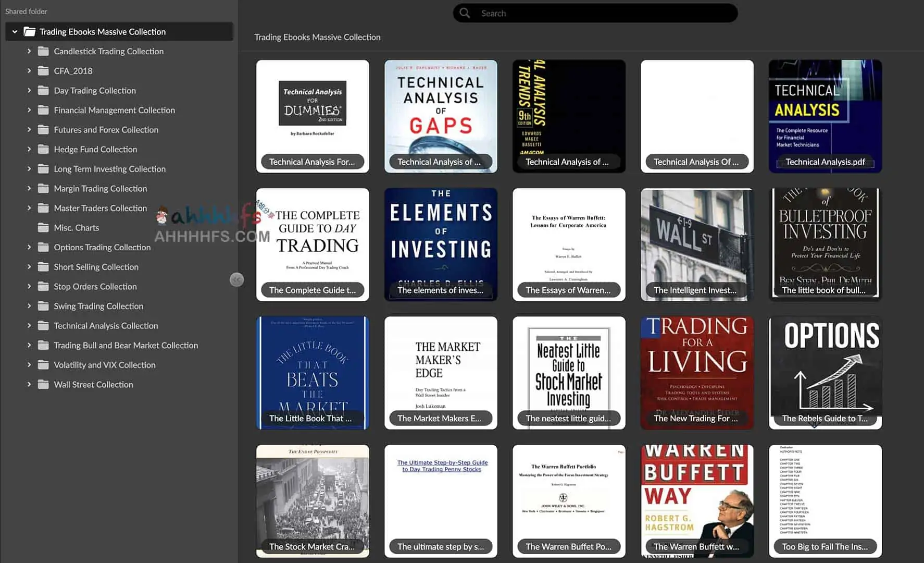Viewport: 924px width, 563px height.
Task: Click the root Trading Ebooks folder icon
Action: pos(30,32)
